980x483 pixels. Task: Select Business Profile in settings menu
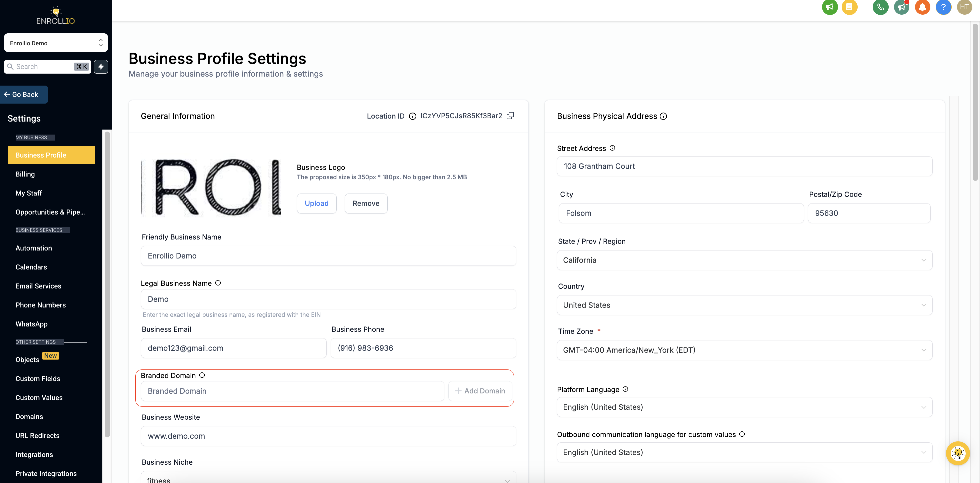click(x=51, y=155)
